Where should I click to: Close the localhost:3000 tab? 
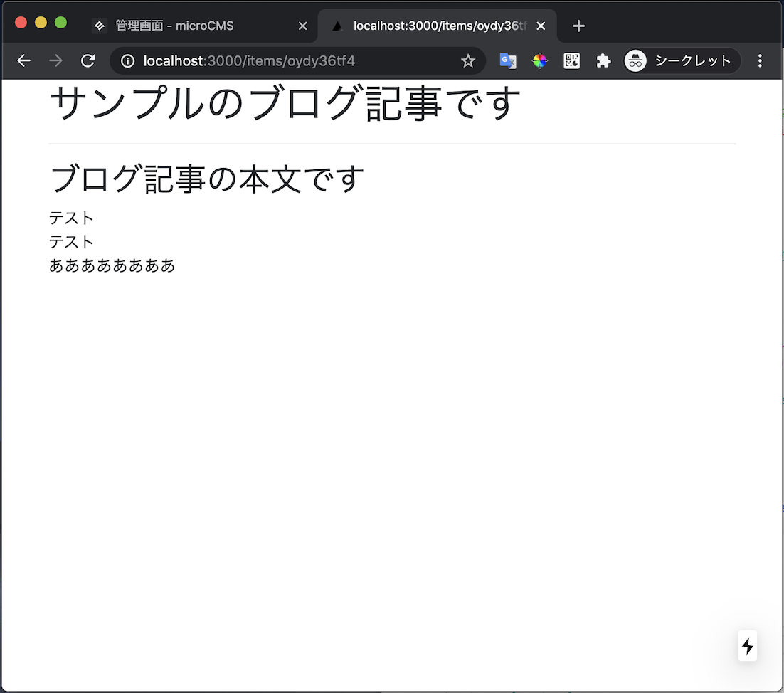(541, 26)
